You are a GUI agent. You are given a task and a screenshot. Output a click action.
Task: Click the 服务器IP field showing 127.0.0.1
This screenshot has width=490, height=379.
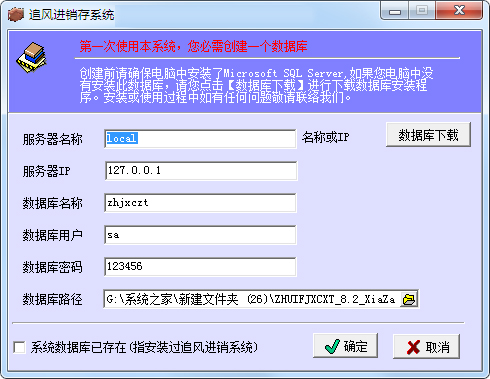[201, 171]
